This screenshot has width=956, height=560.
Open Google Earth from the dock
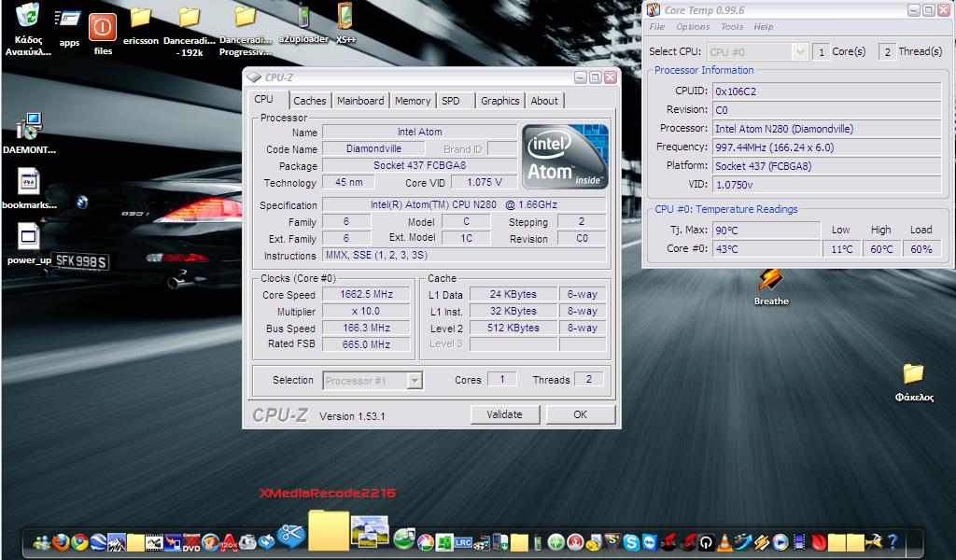[97, 542]
